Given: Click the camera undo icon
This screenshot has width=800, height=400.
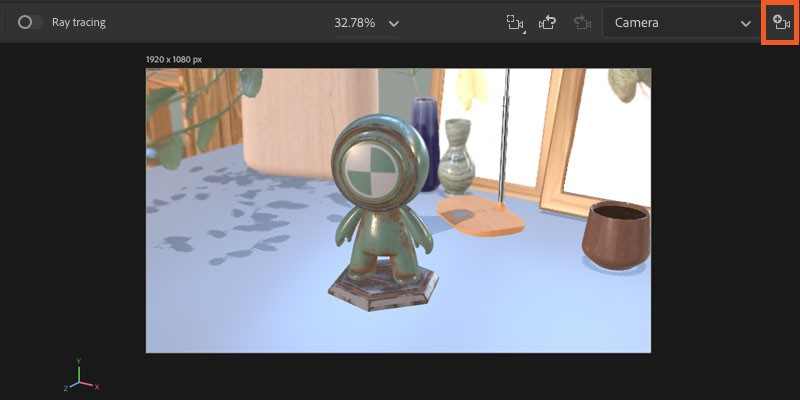Looking at the screenshot, I should (x=547, y=22).
